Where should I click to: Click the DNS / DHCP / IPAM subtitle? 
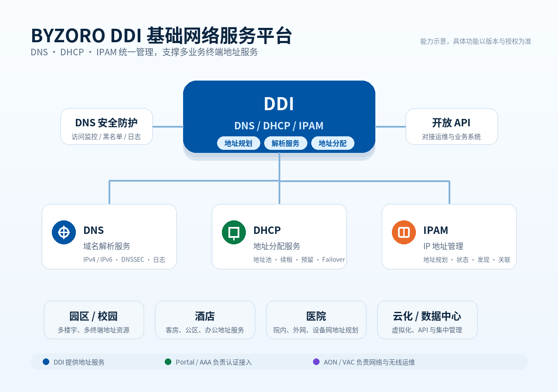tap(279, 125)
